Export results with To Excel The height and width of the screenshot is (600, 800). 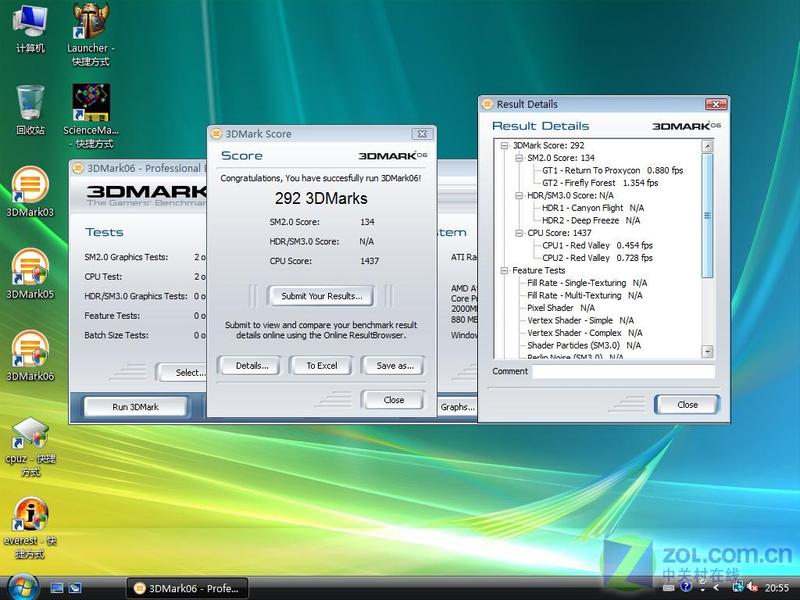coord(321,365)
